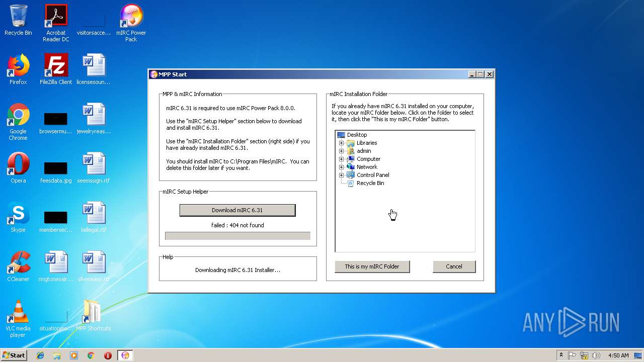644x362 pixels.
Task: Open MPP Shortcuts folder
Action: click(x=94, y=316)
